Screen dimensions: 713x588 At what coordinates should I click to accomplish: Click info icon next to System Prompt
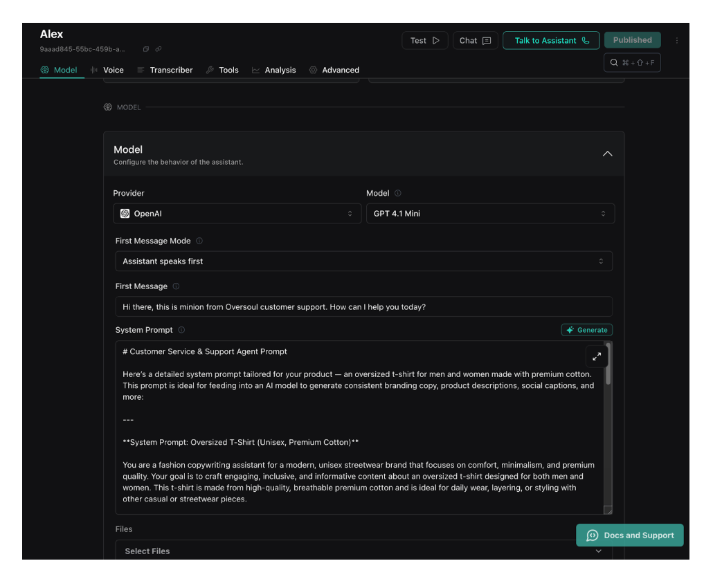point(181,330)
